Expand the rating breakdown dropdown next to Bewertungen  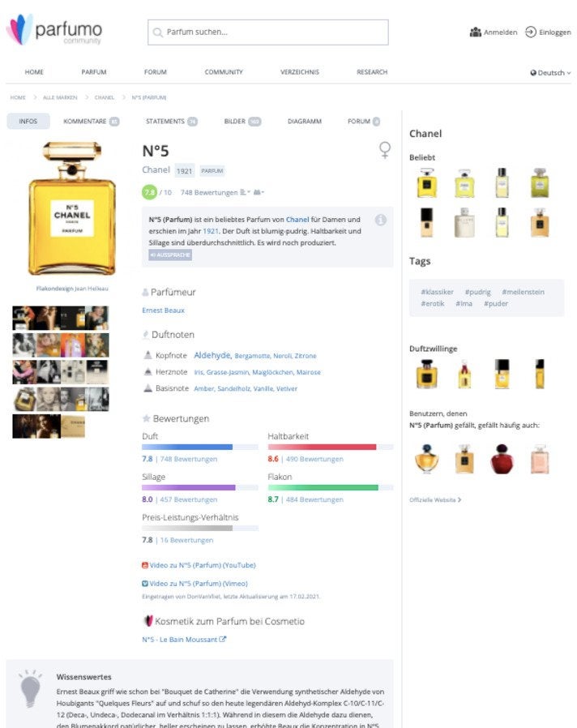pos(245,192)
